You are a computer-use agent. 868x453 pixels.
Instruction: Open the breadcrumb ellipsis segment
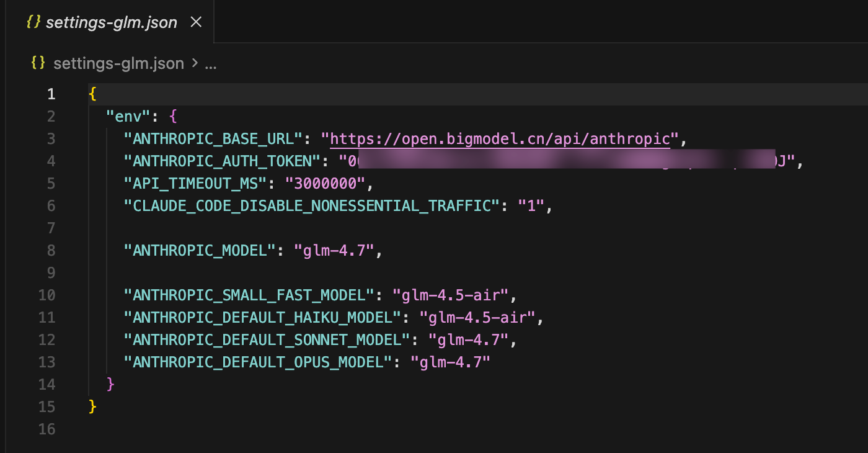tap(211, 63)
